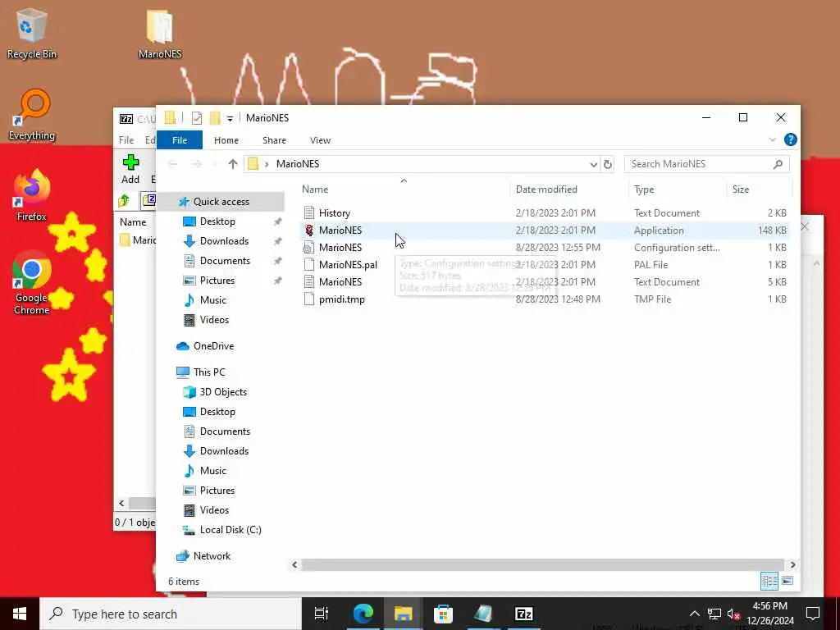The width and height of the screenshot is (840, 630).
Task: Open the address bar history dropdown
Action: click(593, 164)
